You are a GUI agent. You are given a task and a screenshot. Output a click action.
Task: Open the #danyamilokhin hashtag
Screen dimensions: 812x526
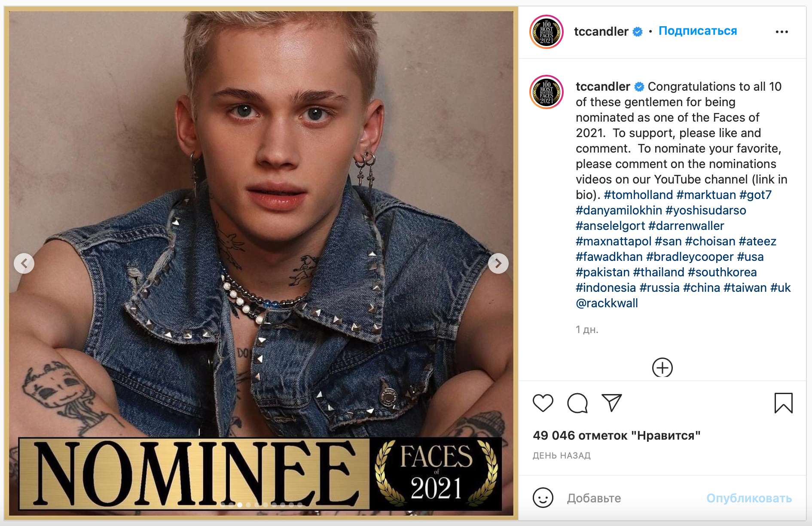(619, 211)
